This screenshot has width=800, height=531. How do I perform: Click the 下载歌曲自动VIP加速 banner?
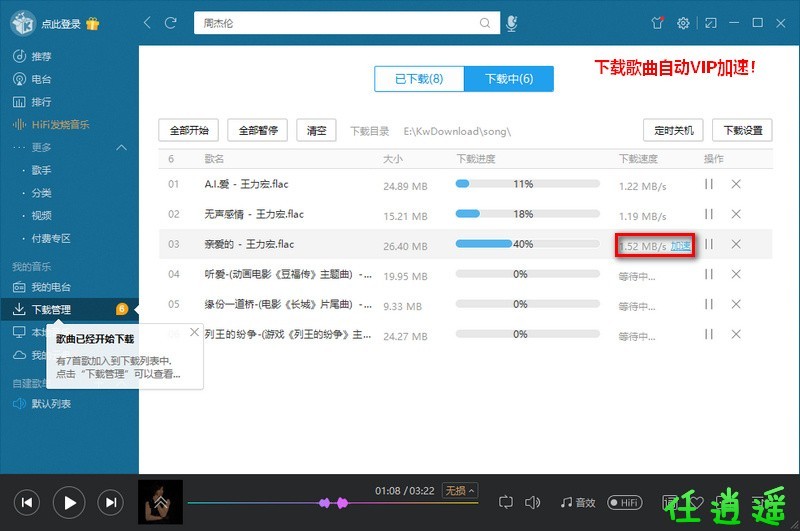(x=675, y=67)
